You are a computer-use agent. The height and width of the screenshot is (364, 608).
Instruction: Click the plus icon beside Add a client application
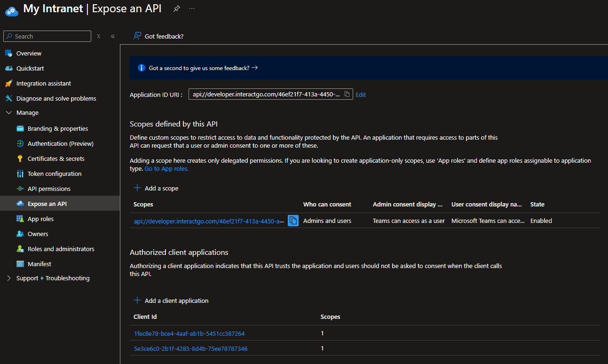coord(137,300)
